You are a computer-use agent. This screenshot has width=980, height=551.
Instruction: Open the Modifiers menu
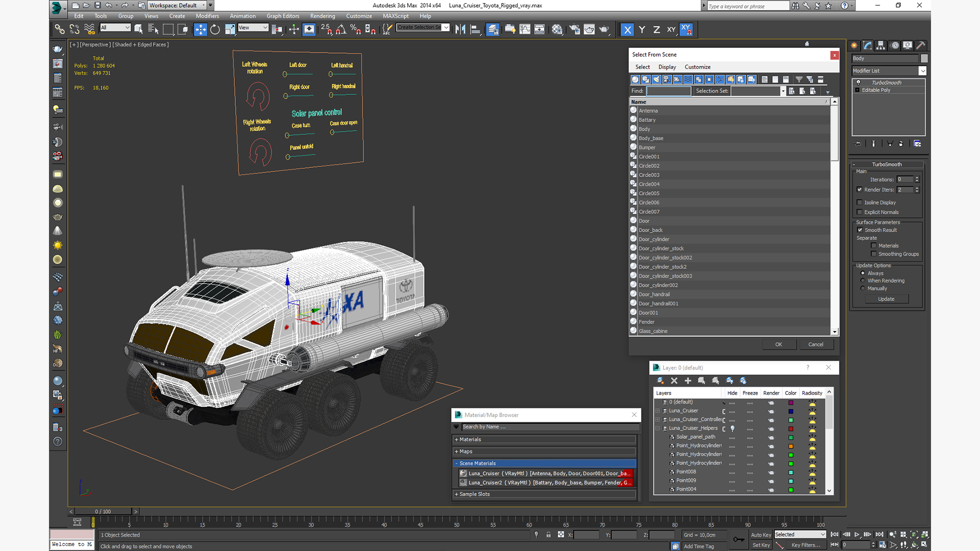pos(207,16)
